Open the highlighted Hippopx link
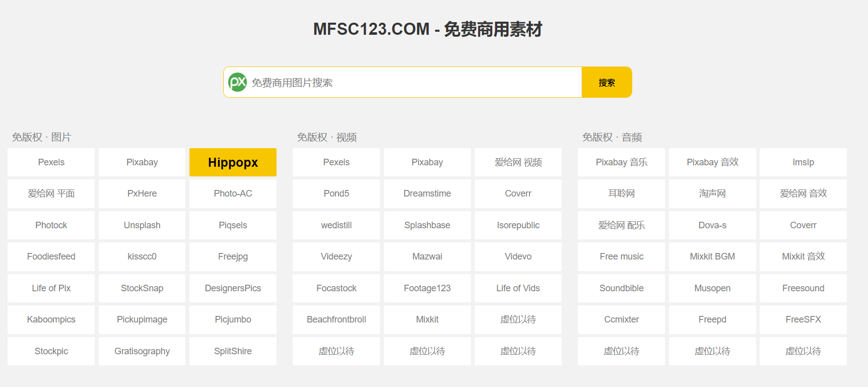868x387 pixels. click(233, 162)
